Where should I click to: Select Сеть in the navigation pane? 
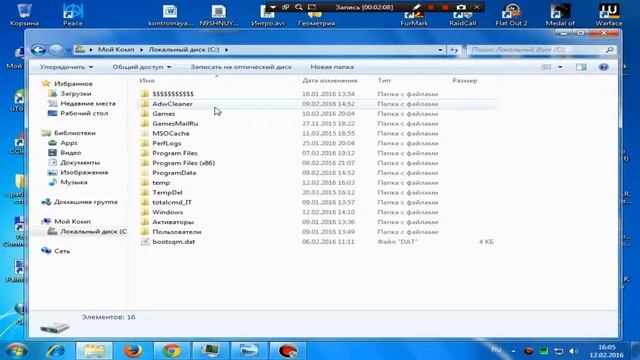[62, 251]
